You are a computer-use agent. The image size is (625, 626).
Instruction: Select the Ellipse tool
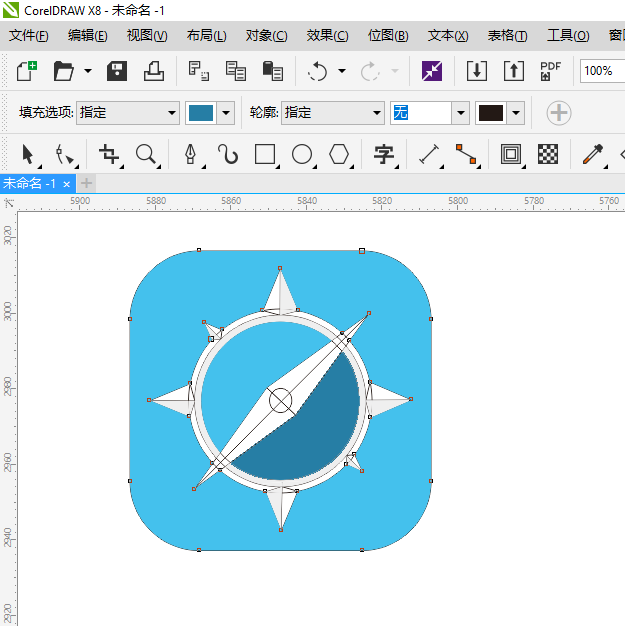tap(302, 155)
